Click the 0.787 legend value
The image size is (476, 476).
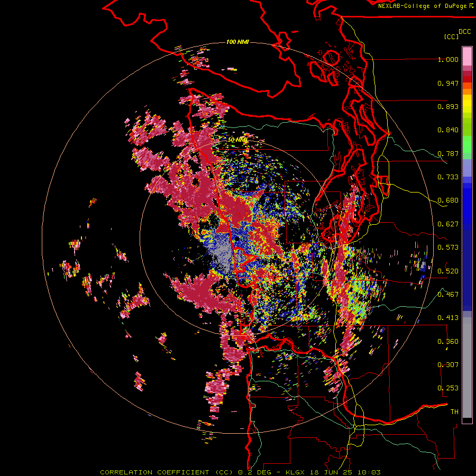[x=448, y=153]
